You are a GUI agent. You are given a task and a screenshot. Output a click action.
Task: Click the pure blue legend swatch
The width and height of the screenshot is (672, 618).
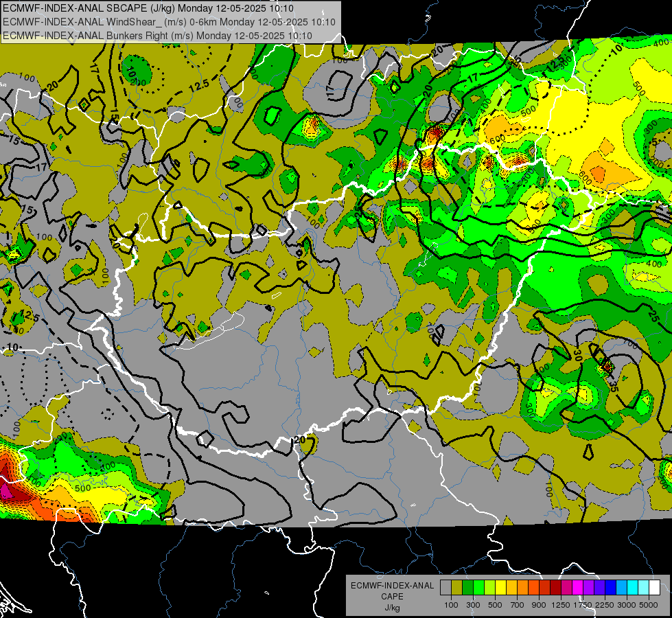(611, 588)
